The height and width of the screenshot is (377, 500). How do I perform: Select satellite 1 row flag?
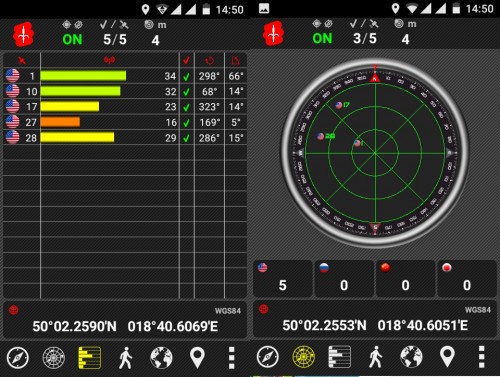pyautogui.click(x=13, y=75)
